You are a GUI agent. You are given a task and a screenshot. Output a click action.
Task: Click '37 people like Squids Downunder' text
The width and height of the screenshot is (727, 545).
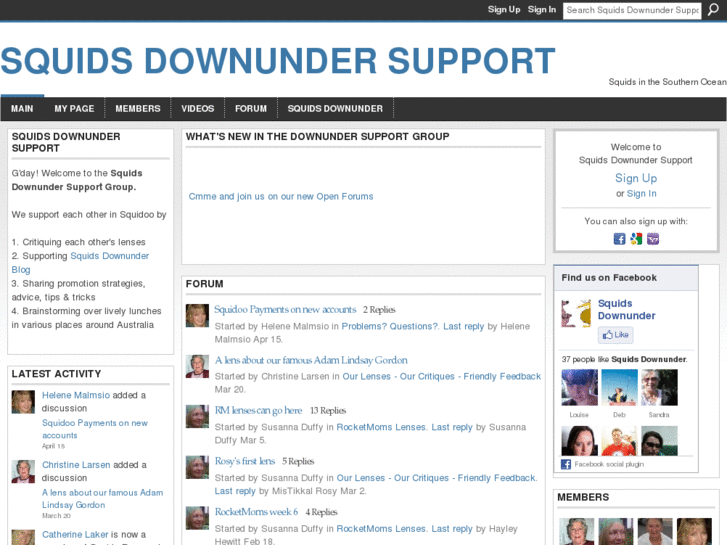coord(624,359)
